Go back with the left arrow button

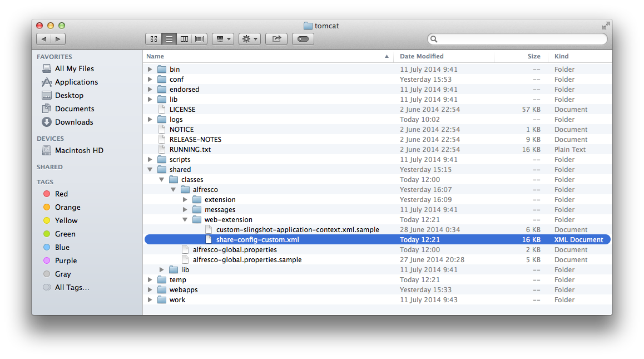[43, 39]
